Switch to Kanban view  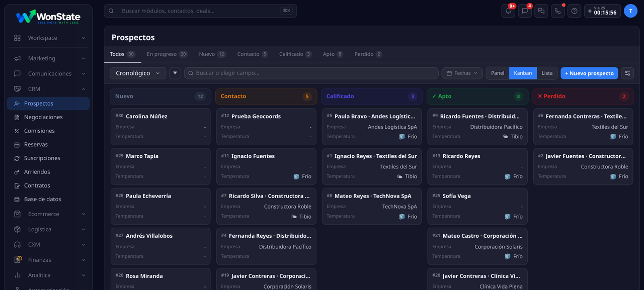click(523, 73)
